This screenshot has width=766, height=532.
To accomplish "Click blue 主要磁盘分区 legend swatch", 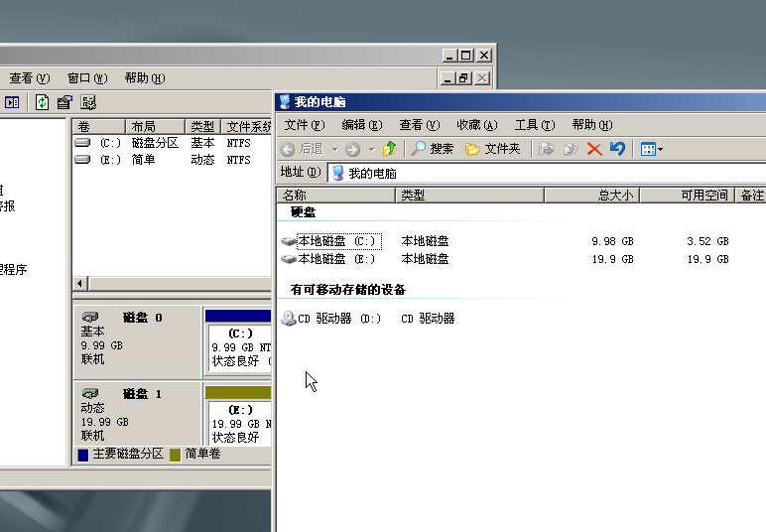I will point(83,455).
